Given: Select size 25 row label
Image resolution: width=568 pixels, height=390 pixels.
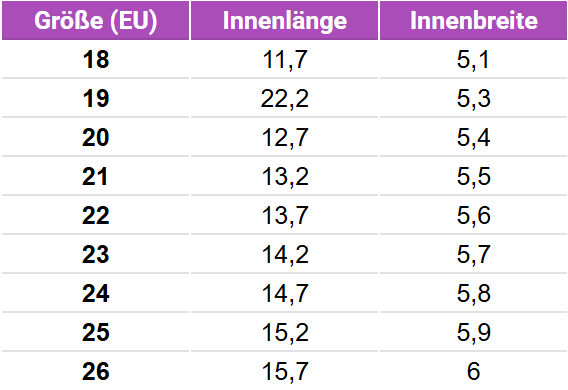Looking at the screenshot, I should [x=96, y=332].
